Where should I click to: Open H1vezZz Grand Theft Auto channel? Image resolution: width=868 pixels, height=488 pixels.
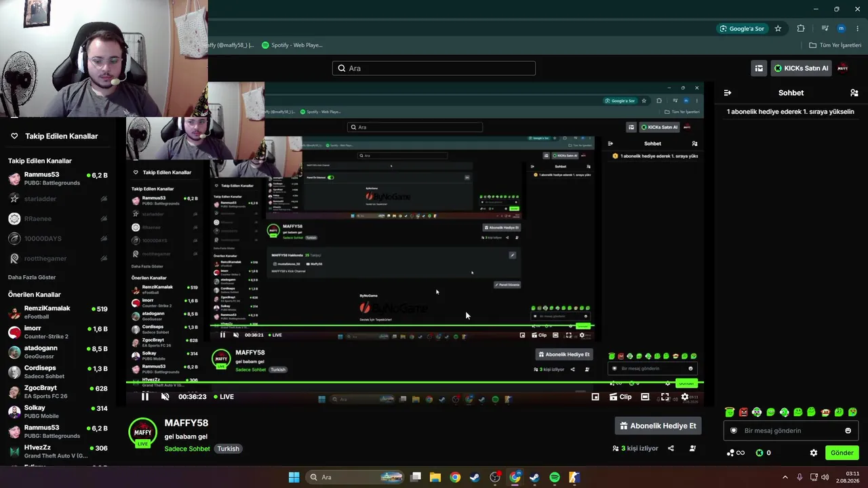click(58, 451)
